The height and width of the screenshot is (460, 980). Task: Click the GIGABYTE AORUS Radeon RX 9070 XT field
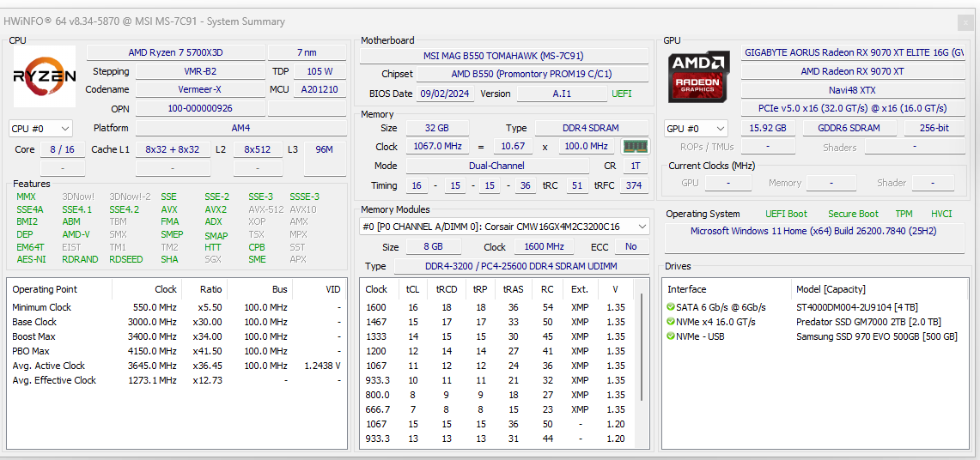pos(854,52)
